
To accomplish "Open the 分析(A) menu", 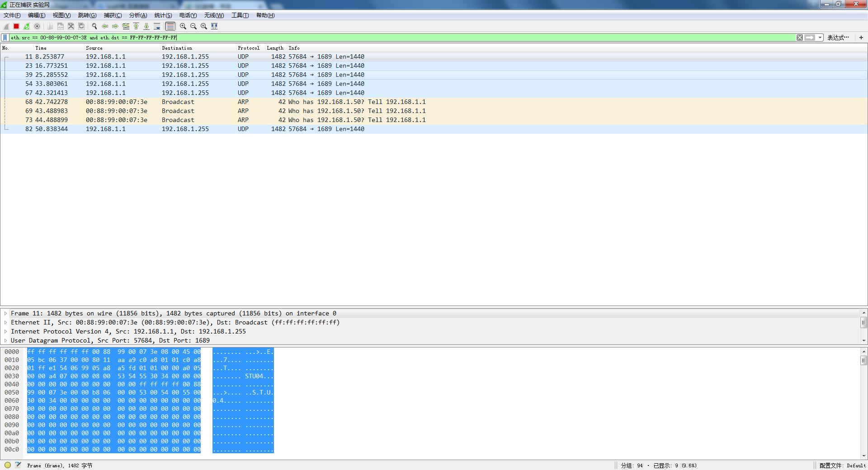I will pos(138,15).
